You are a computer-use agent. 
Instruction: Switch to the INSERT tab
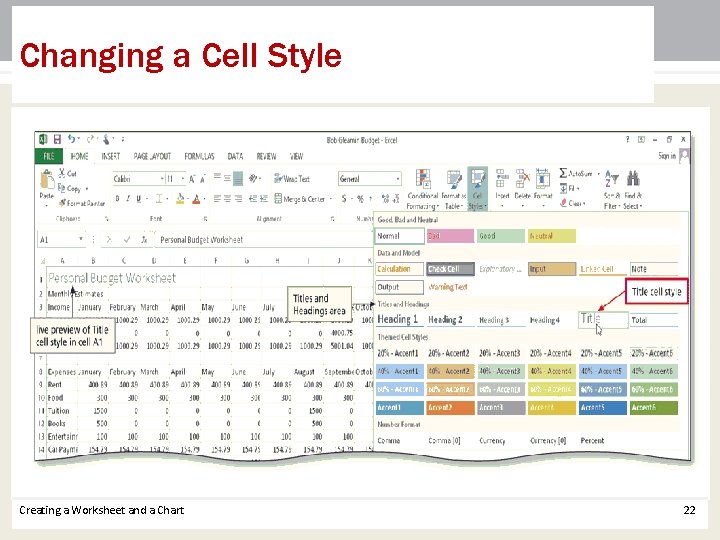coord(111,156)
